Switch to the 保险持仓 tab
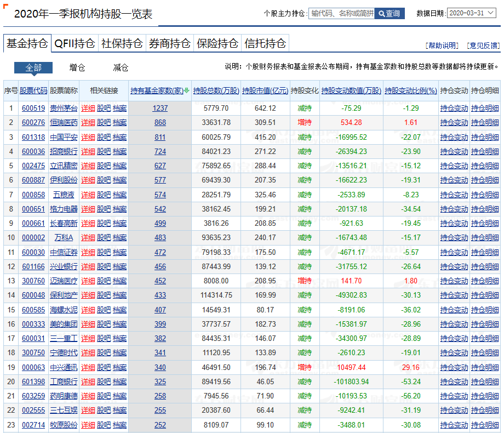 click(x=217, y=43)
